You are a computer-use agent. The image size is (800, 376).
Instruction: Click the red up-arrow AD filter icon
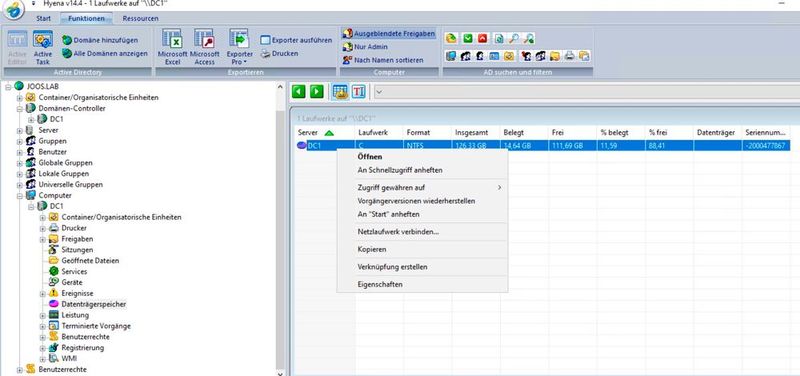(483, 38)
